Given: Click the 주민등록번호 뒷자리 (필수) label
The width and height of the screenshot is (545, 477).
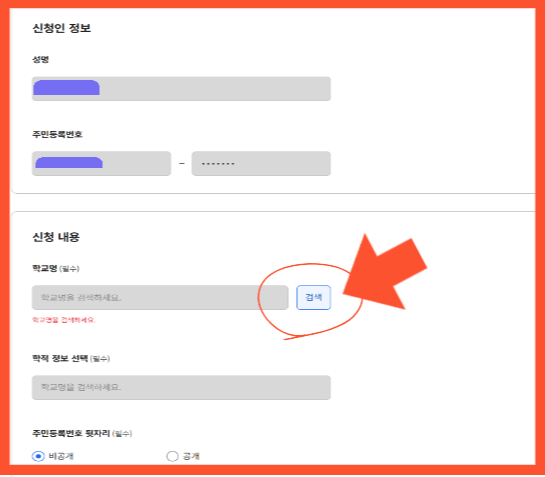Looking at the screenshot, I should (x=82, y=433).
